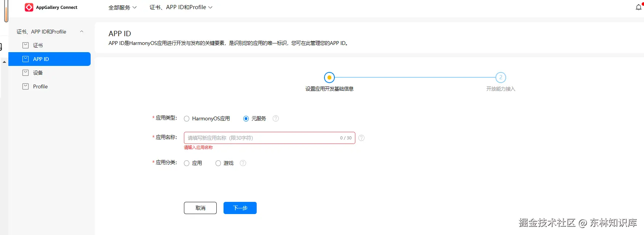Open Profile in the sidebar
The image size is (644, 235).
50,86
